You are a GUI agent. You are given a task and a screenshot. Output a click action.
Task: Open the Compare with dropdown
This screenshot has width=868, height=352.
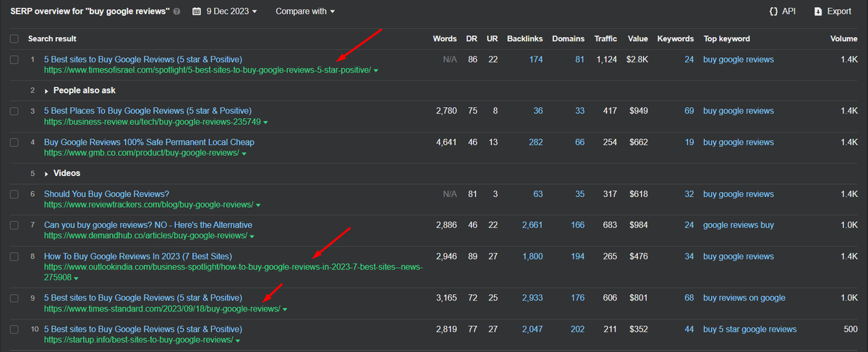(x=305, y=12)
